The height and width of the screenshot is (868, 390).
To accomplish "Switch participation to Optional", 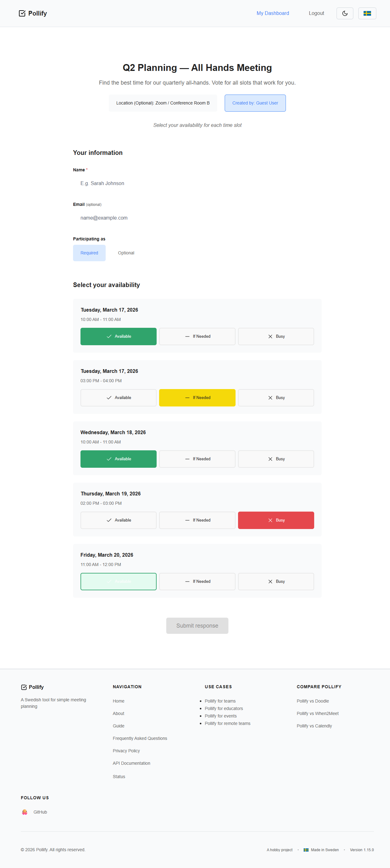I will (x=126, y=253).
